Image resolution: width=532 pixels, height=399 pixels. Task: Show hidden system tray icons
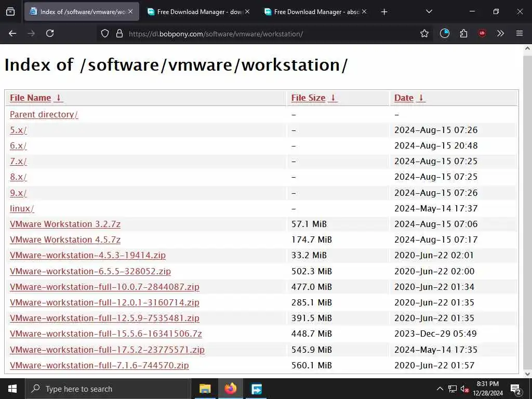[x=440, y=389]
